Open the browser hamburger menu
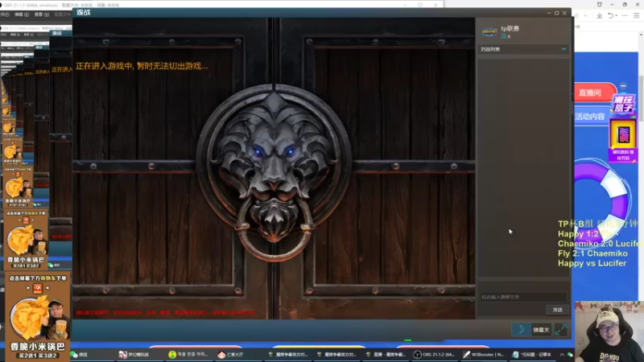The image size is (644, 362). tap(637, 15)
